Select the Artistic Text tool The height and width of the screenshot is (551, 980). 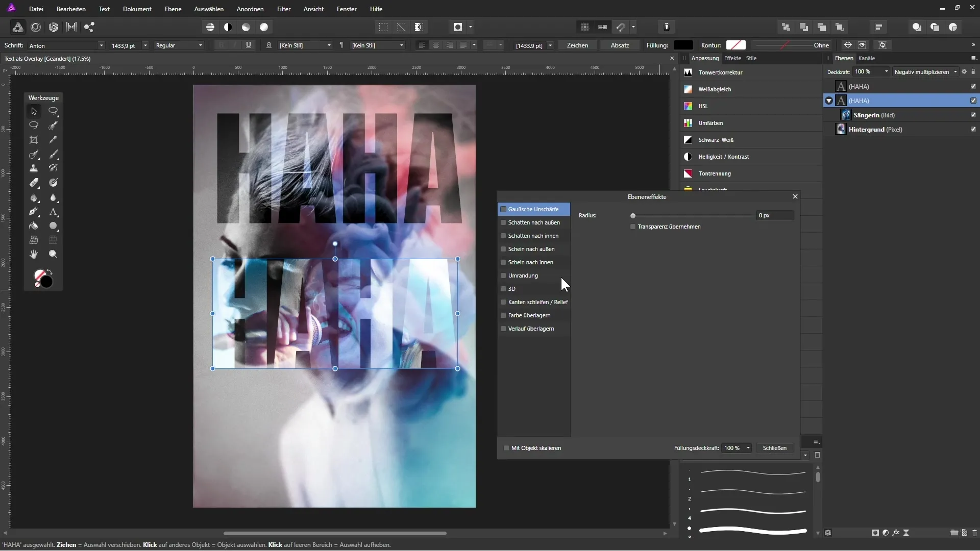click(53, 212)
